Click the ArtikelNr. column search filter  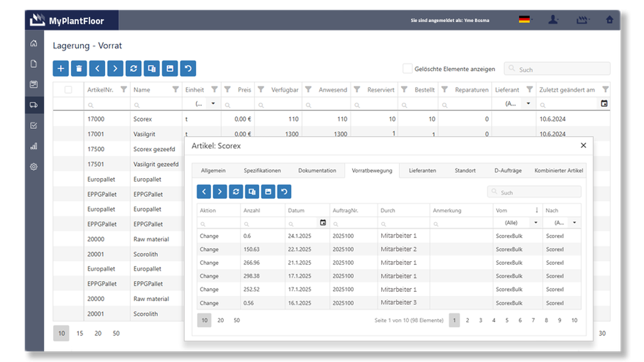[x=107, y=104]
